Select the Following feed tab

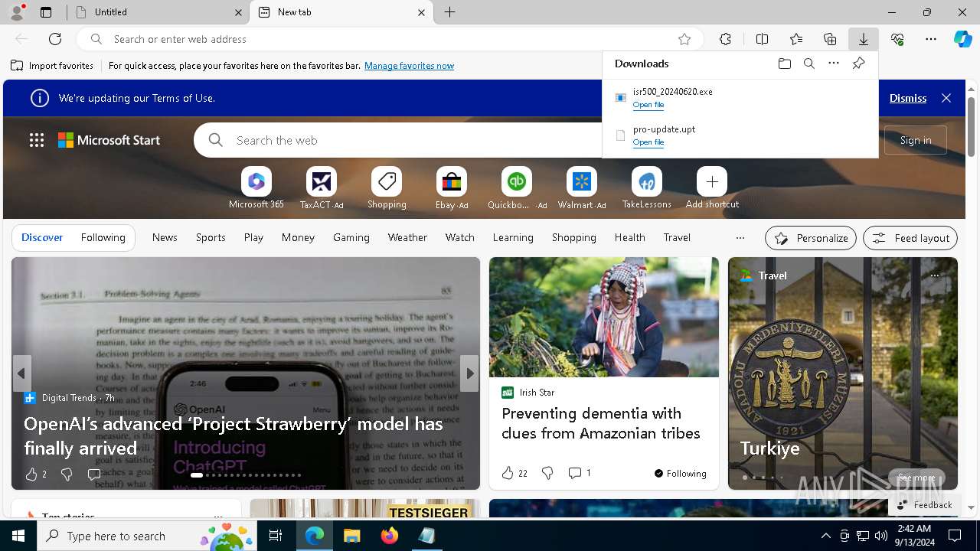[x=103, y=237]
